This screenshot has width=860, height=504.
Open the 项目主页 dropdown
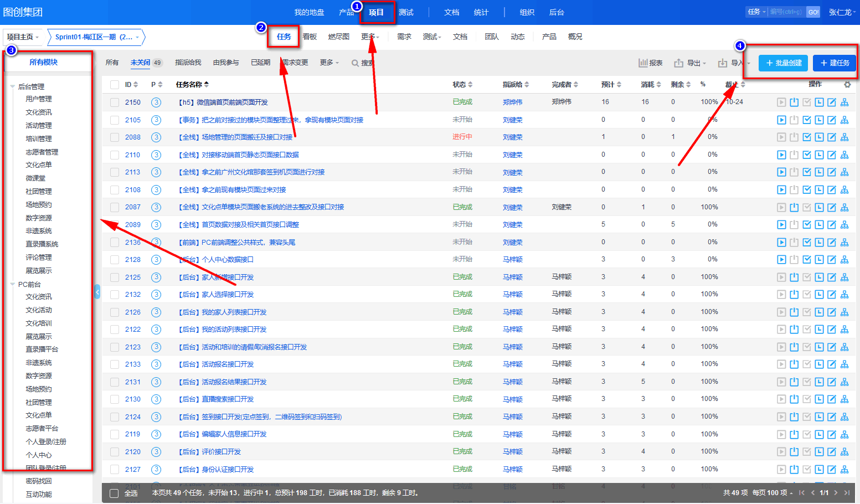[23, 37]
